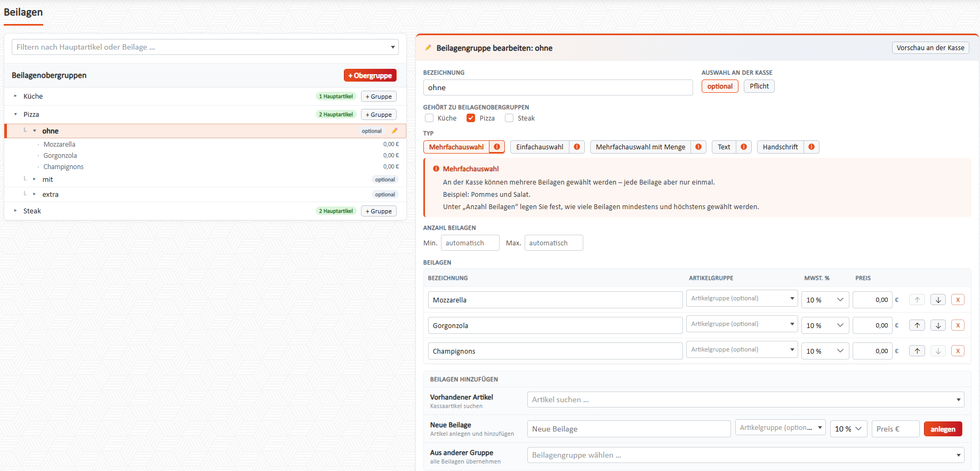Click the Neue Beilage text field

tap(629, 429)
